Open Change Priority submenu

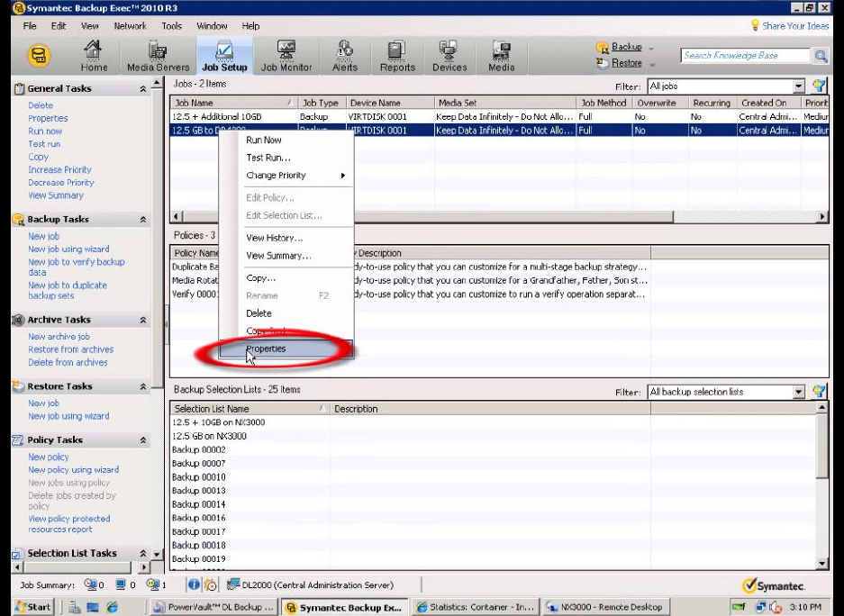point(286,176)
